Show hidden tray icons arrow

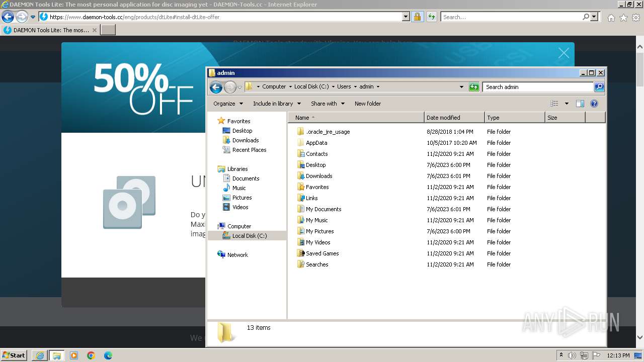tap(561, 355)
